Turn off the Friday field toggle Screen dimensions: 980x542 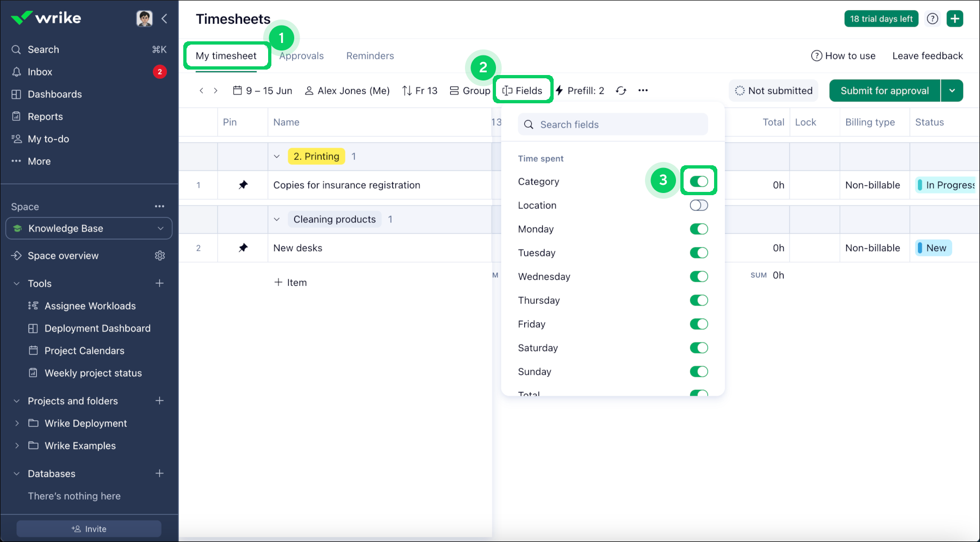coord(698,325)
